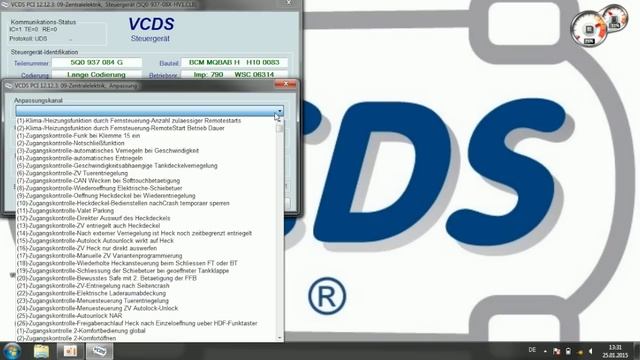Click the Bauteil field BCM MQBAB H
The height and width of the screenshot is (360, 640).
pyautogui.click(x=234, y=62)
